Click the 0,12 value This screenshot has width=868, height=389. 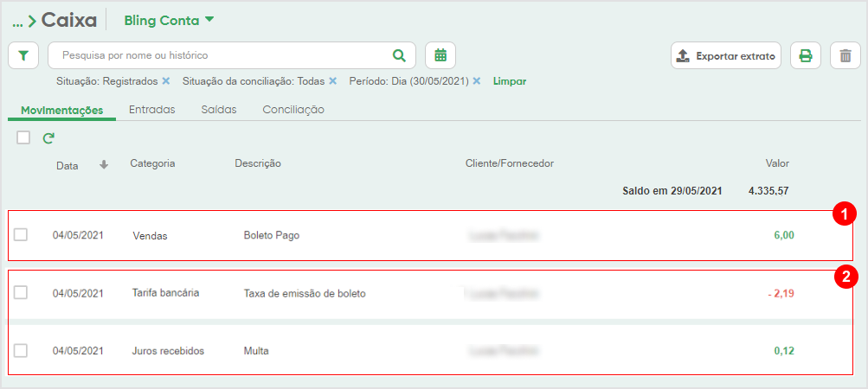(784, 351)
